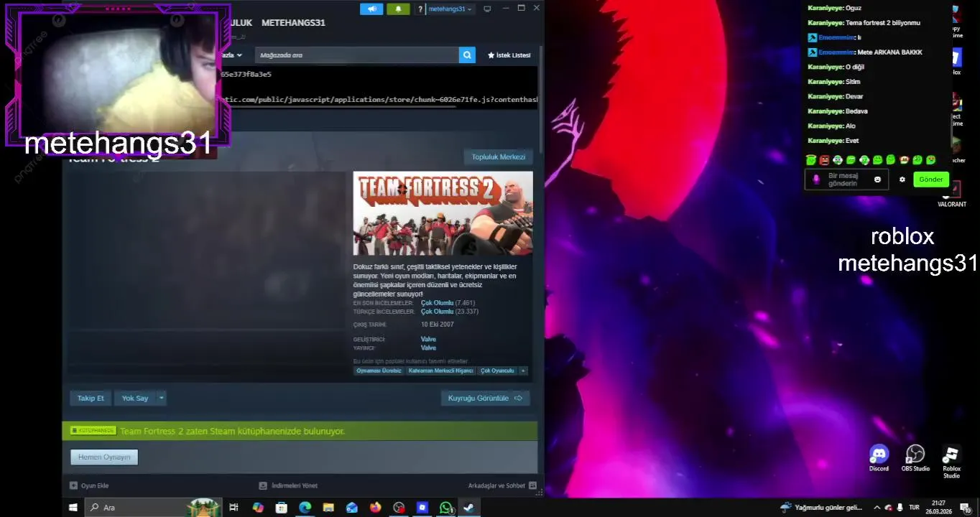
Task: Click the Takip Et button
Action: click(91, 398)
